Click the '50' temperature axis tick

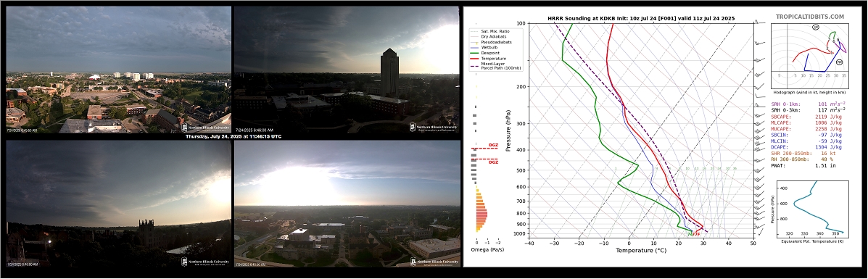(753, 243)
